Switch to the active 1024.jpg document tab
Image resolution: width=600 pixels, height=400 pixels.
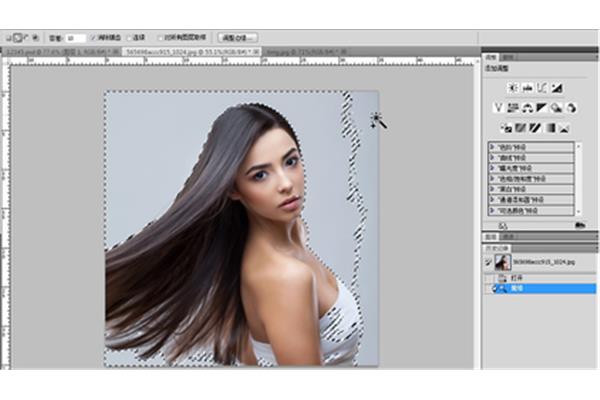click(x=192, y=51)
